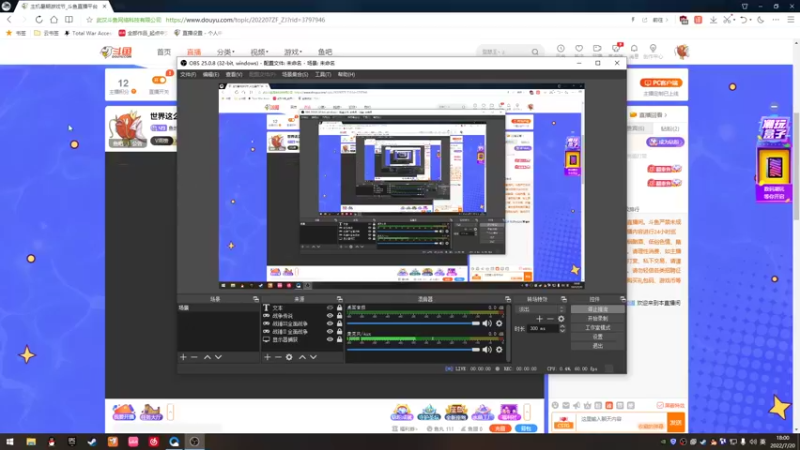This screenshot has height=450, width=800.
Task: Add a new source in OBS sources panel
Action: click(267, 357)
